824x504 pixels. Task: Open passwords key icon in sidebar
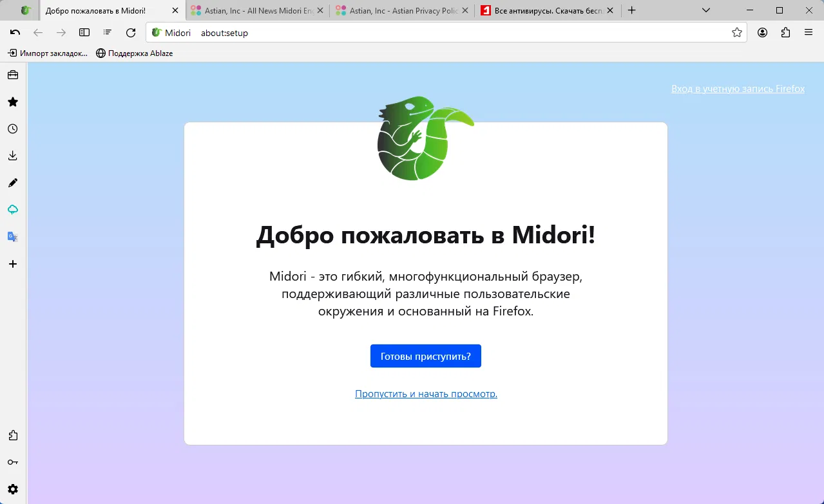13,462
